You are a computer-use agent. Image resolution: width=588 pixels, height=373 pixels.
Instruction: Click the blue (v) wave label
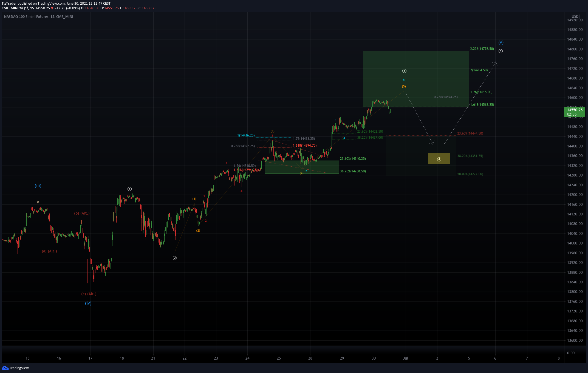501,42
